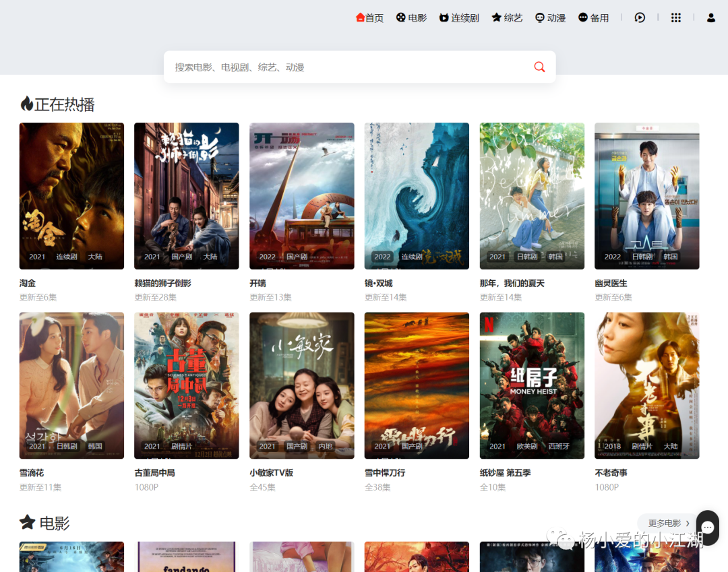Open the 连续剧 navigation item
728x572 pixels.
coord(464,18)
